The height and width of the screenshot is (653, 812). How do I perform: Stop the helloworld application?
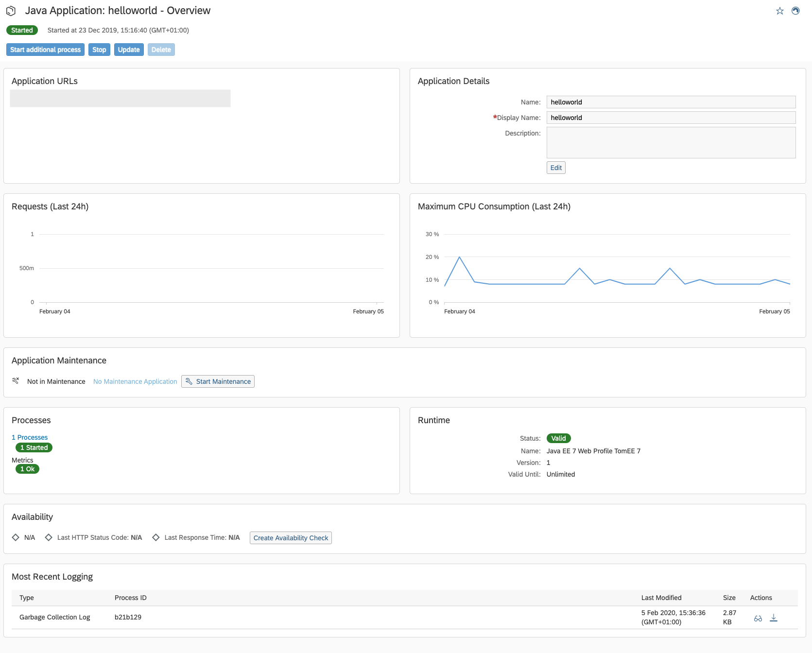99,49
